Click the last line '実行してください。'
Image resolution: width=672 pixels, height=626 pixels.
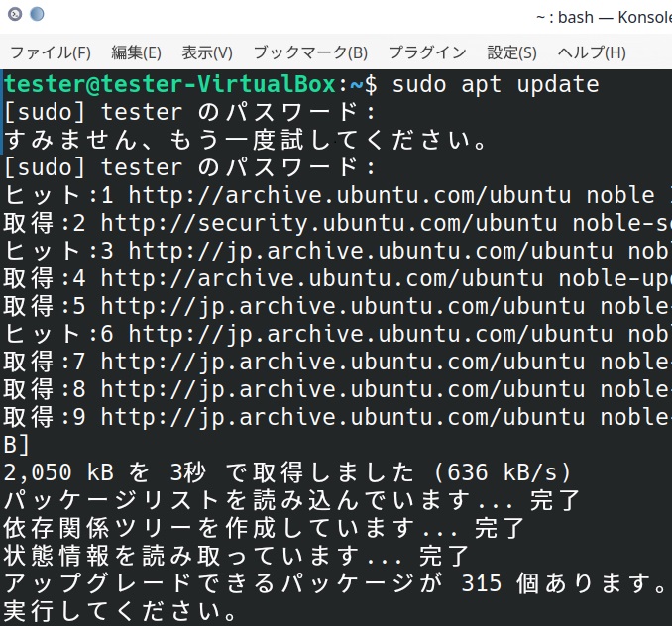(x=120, y=611)
